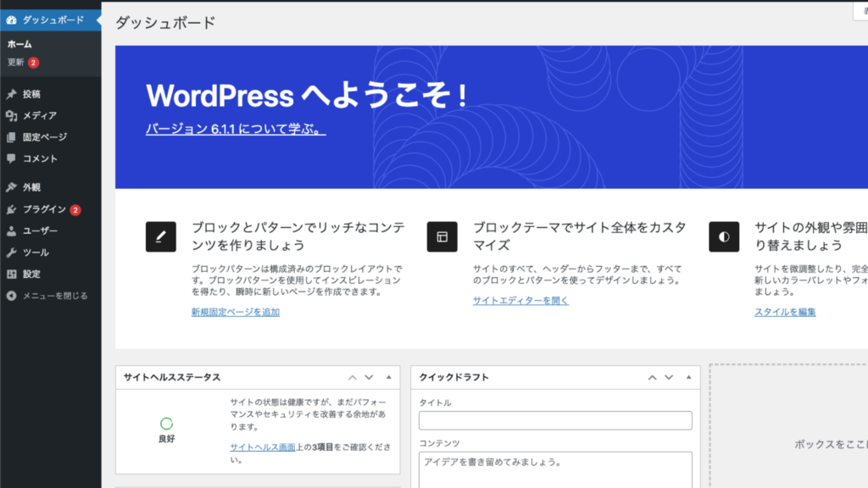The height and width of the screenshot is (488, 868).
Task: Click the plug icon beside プラグイン
Action: pyautogui.click(x=11, y=209)
